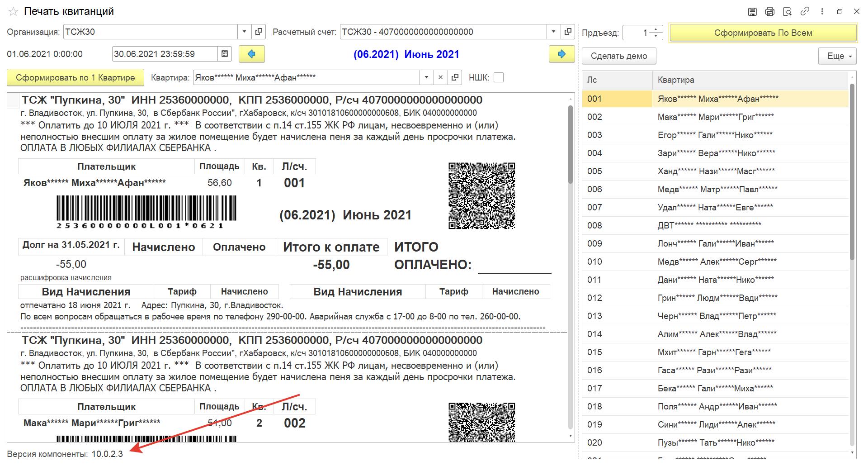Select row 014 Алим****** Алек******
The height and width of the screenshot is (466, 868).
pyautogui.click(x=715, y=334)
